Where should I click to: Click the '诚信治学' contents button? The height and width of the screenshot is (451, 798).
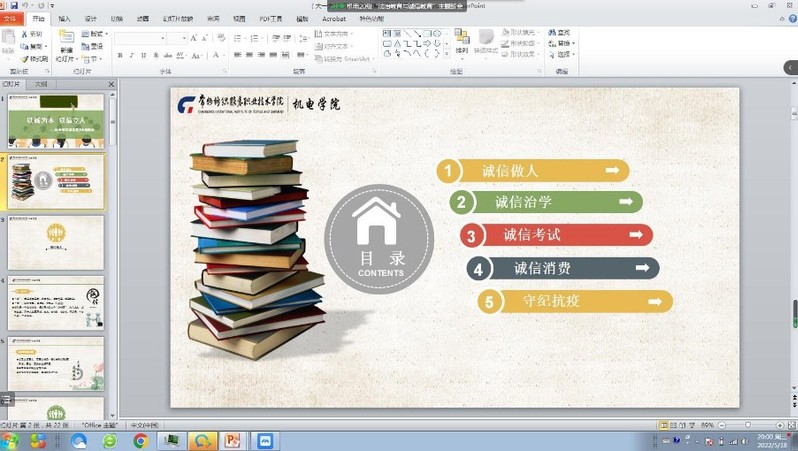pyautogui.click(x=546, y=202)
